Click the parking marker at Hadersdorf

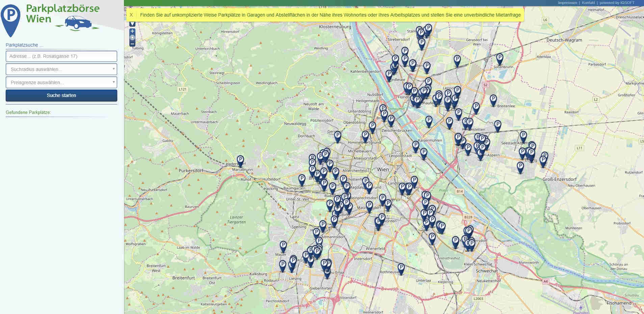tap(240, 160)
